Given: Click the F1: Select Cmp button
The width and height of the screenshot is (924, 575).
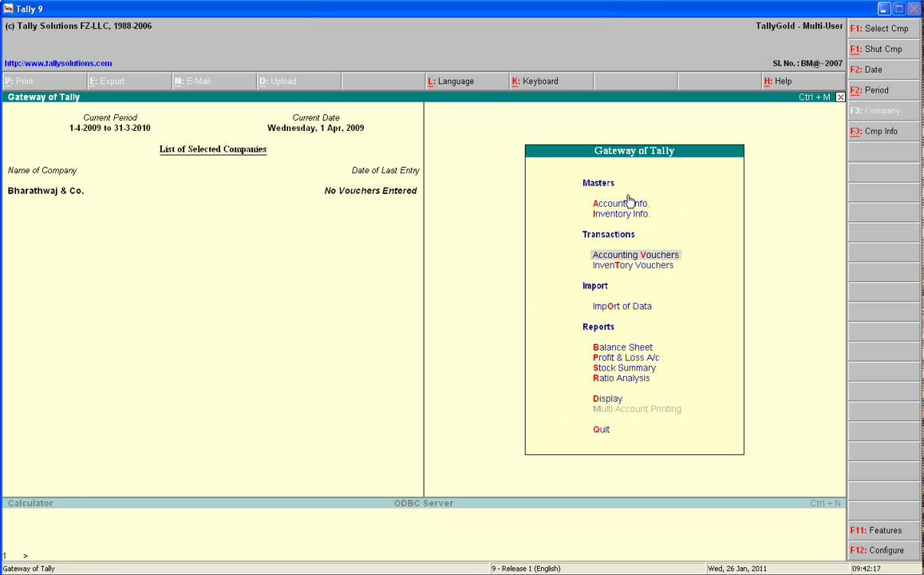Looking at the screenshot, I should (883, 28).
